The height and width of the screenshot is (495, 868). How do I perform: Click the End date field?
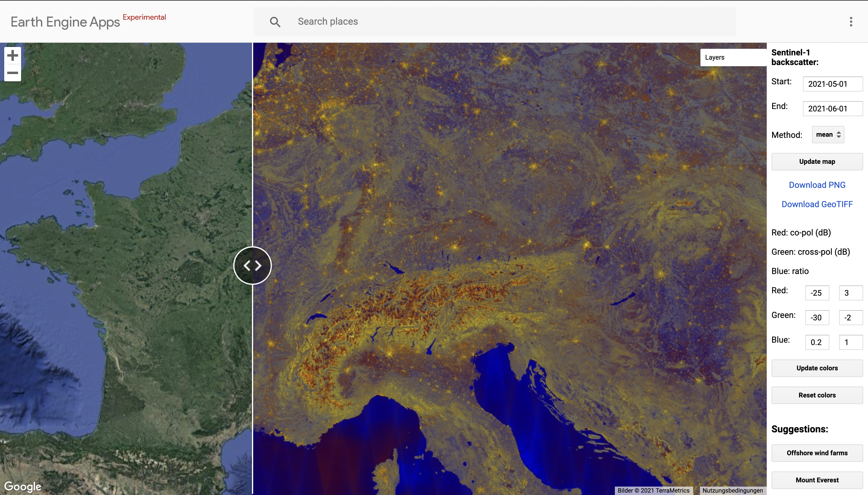tap(832, 109)
